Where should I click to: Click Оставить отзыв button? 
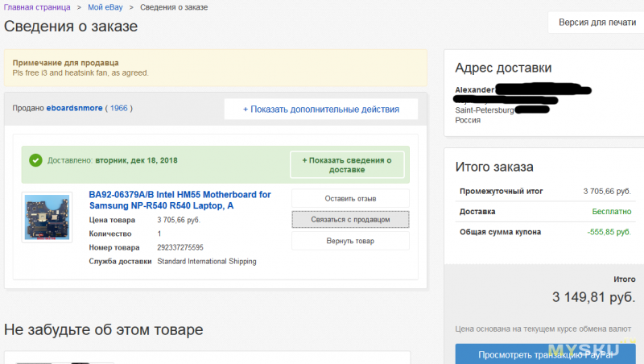click(350, 198)
